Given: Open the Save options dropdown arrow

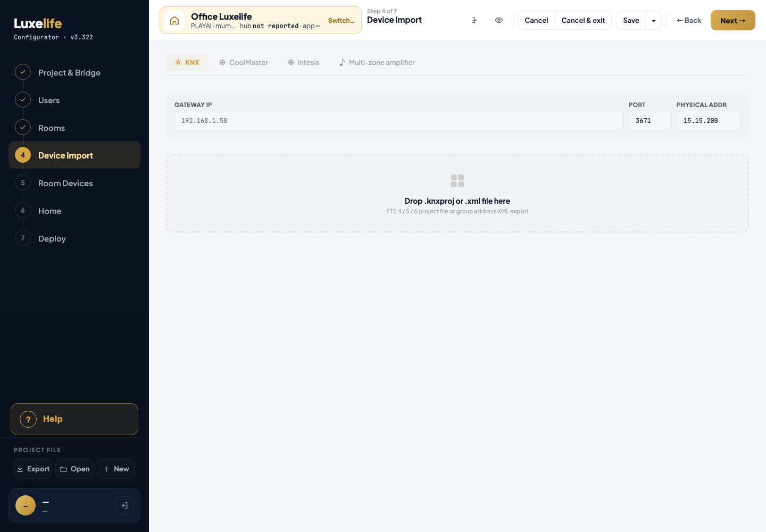Looking at the screenshot, I should coord(654,21).
